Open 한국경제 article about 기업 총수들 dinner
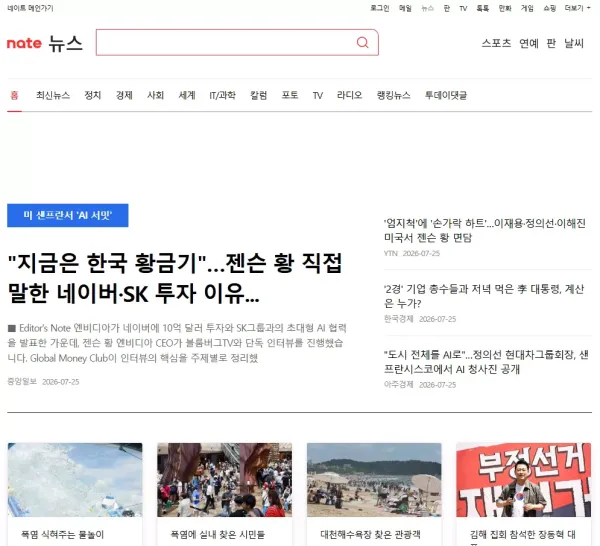 click(x=484, y=296)
